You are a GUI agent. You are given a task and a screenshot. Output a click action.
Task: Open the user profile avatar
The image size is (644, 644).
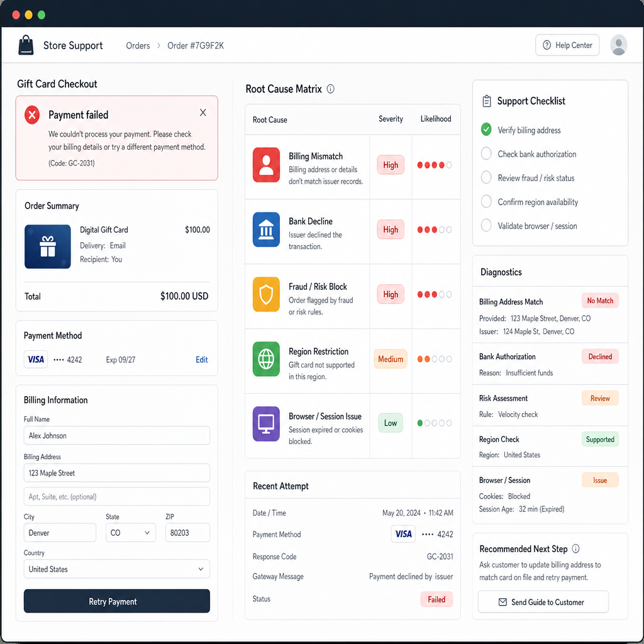(618, 45)
